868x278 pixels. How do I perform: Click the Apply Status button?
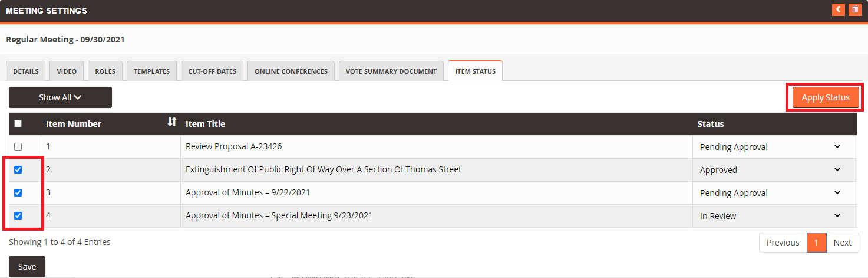click(826, 97)
